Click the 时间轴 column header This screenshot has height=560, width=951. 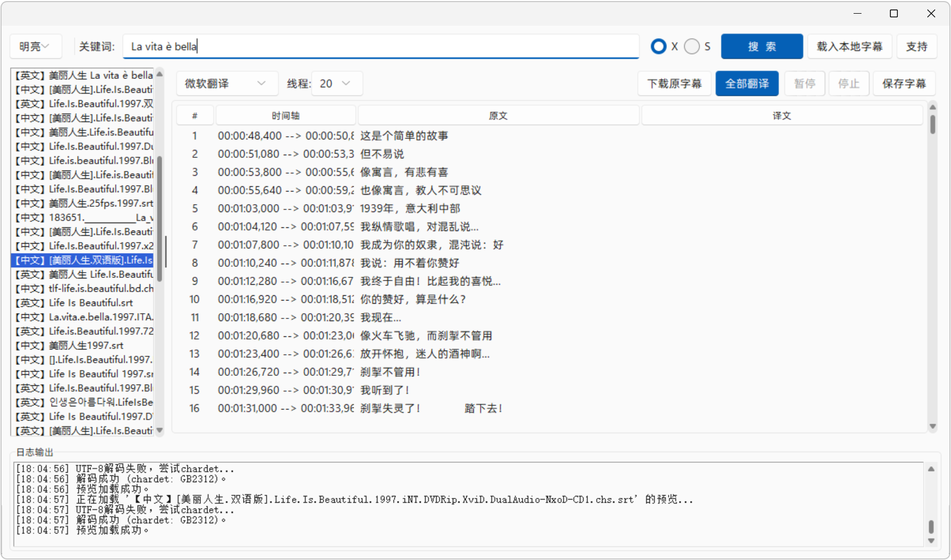click(x=286, y=115)
